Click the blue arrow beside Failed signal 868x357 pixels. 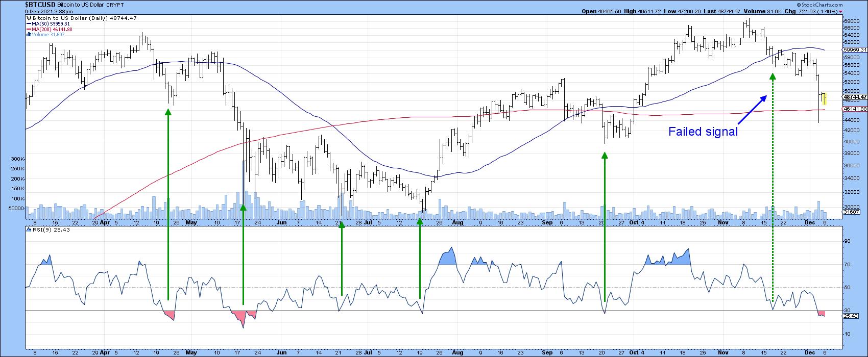(753, 107)
